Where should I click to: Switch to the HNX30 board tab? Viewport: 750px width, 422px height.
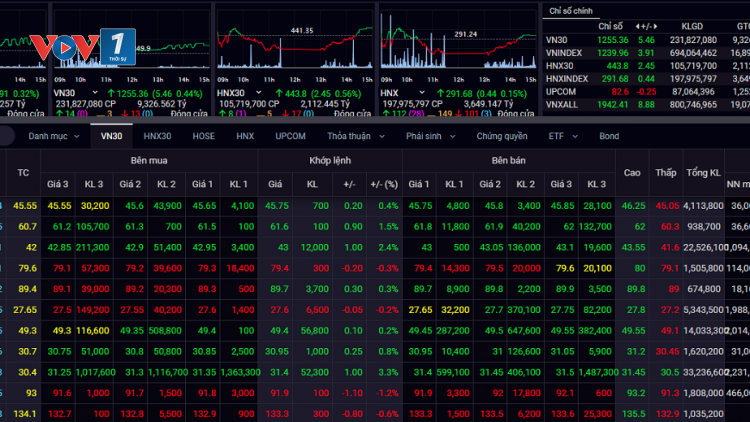click(157, 136)
